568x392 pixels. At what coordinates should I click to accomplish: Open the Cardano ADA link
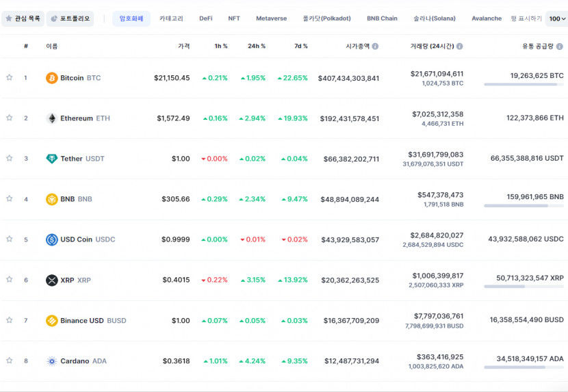[x=83, y=361]
